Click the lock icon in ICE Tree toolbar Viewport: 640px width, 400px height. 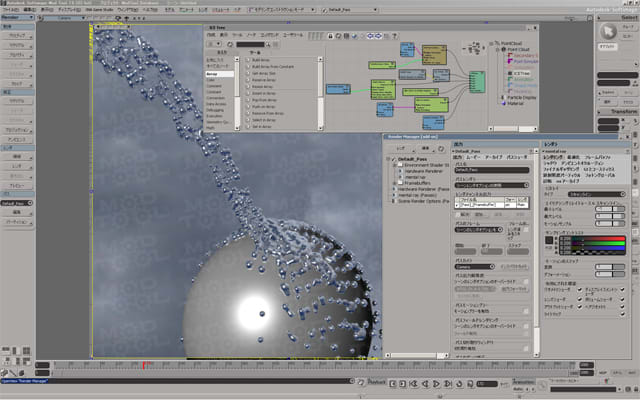click(x=331, y=36)
